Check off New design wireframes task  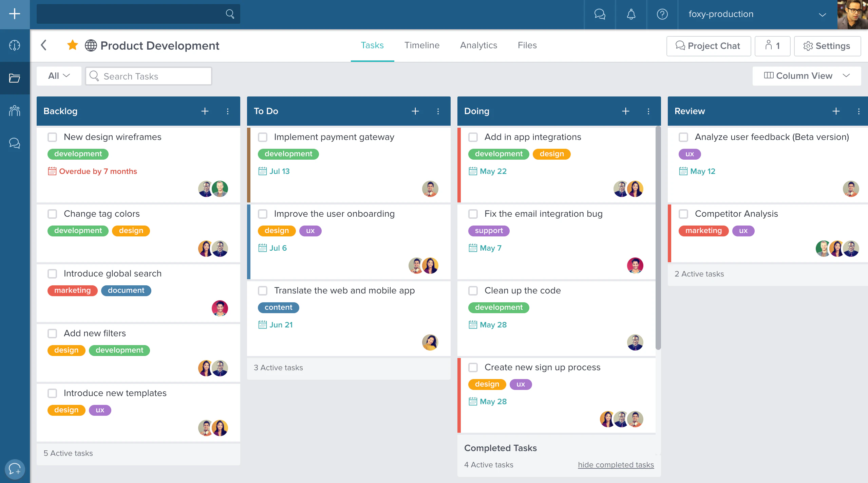pos(52,137)
